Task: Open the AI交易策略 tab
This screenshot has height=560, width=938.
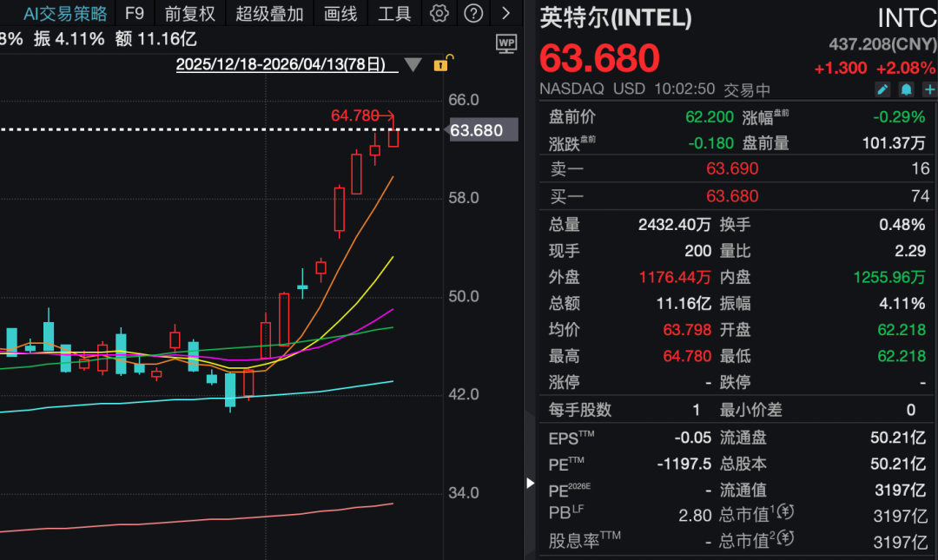Action: coord(65,13)
